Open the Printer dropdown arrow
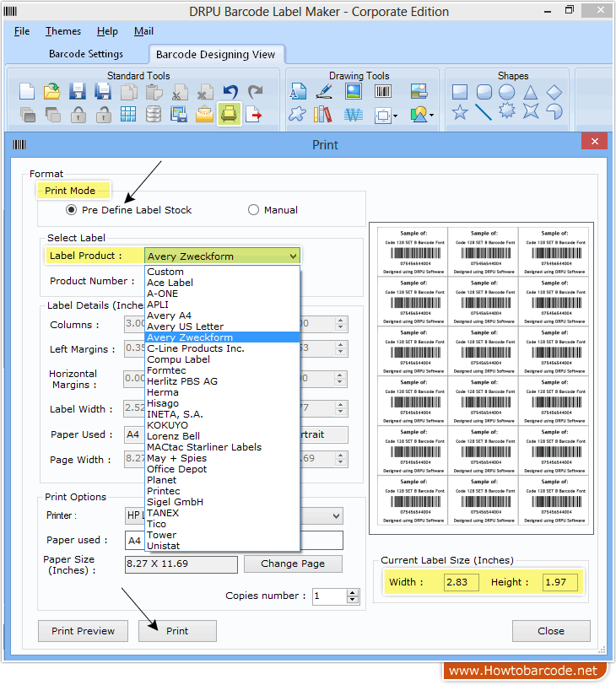 pos(336,516)
